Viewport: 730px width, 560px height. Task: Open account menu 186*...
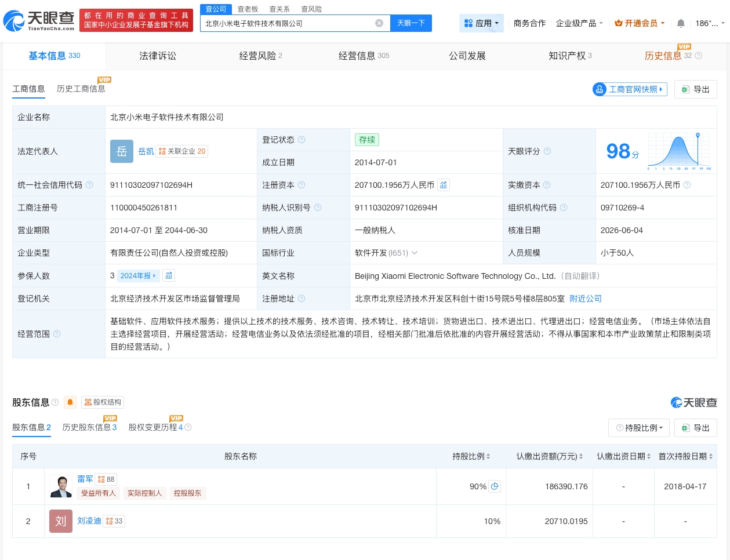[710, 23]
